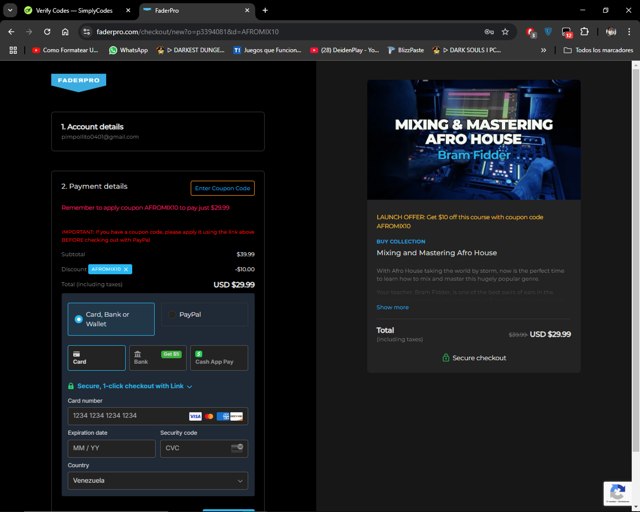Click the browser address bar URL
Viewport: 640px width, 512px height.
click(x=187, y=32)
